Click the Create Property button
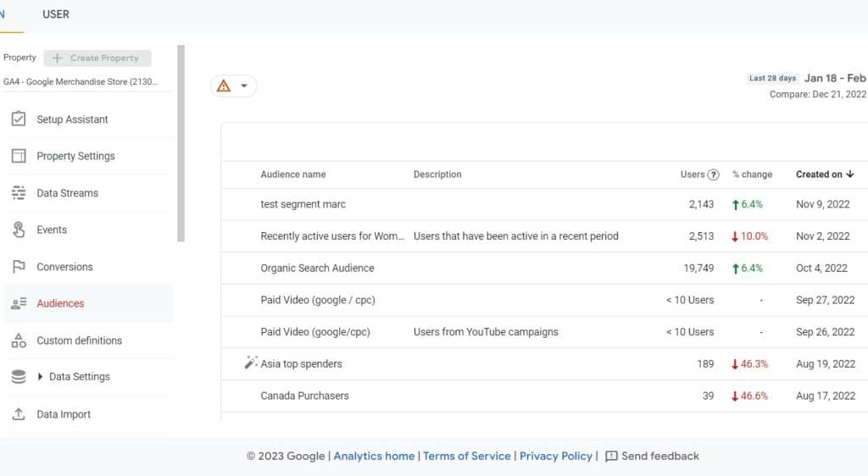The height and width of the screenshot is (476, 868). point(97,58)
